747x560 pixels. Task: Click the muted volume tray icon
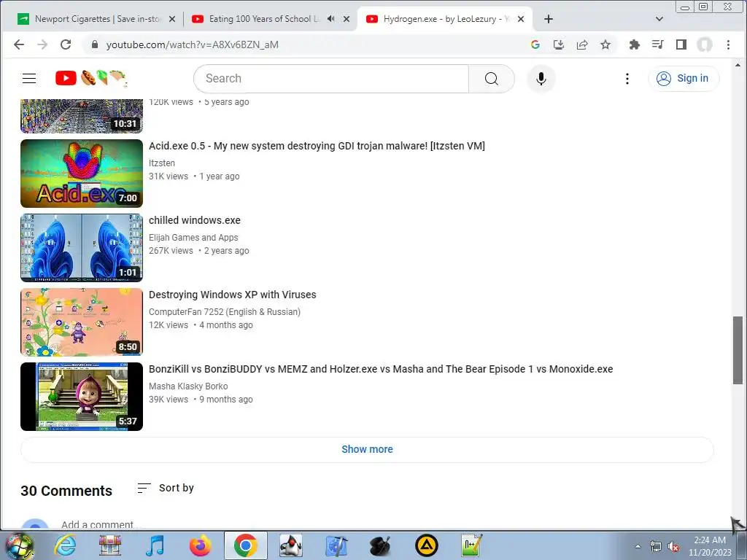[673, 547]
